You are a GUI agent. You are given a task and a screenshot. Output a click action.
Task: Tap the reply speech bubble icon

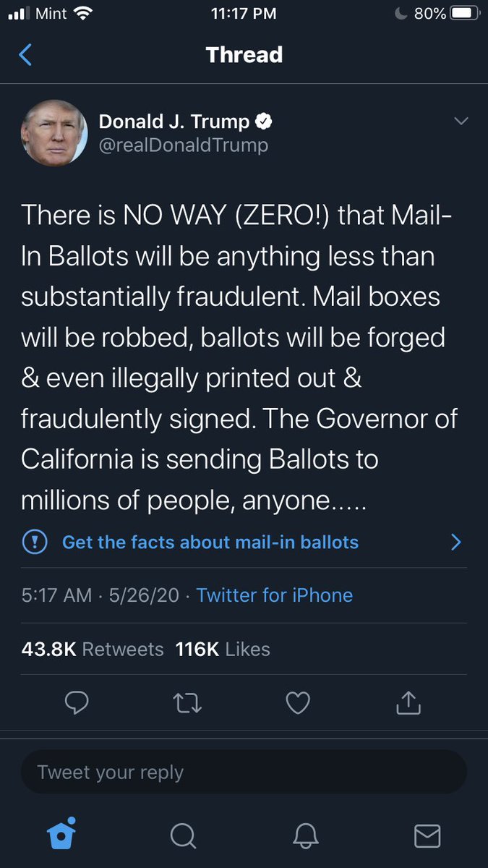pyautogui.click(x=77, y=702)
